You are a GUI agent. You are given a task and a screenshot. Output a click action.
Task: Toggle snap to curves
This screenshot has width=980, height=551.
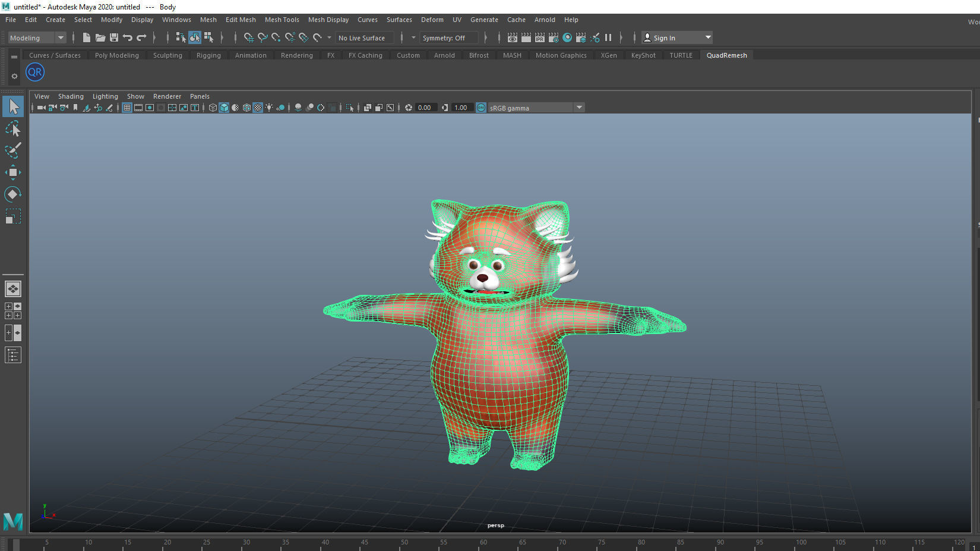coord(262,37)
